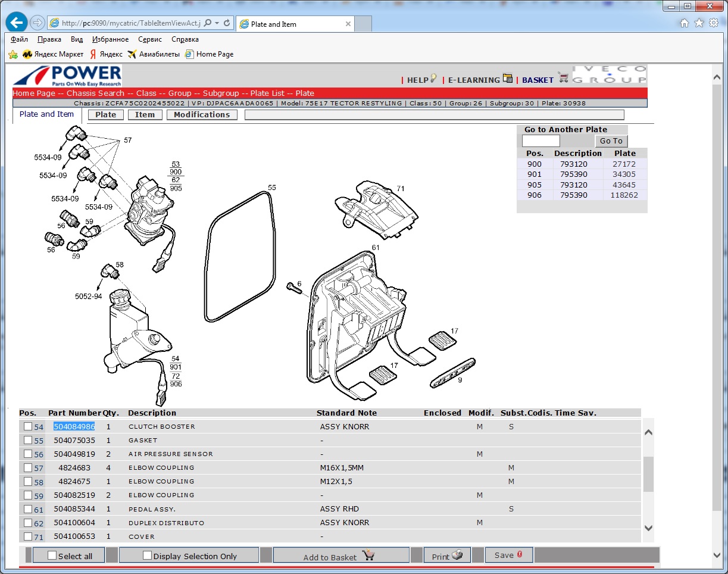Viewport: 728px width, 574px height.
Task: Open the address bar dropdown arrow
Action: [x=217, y=23]
